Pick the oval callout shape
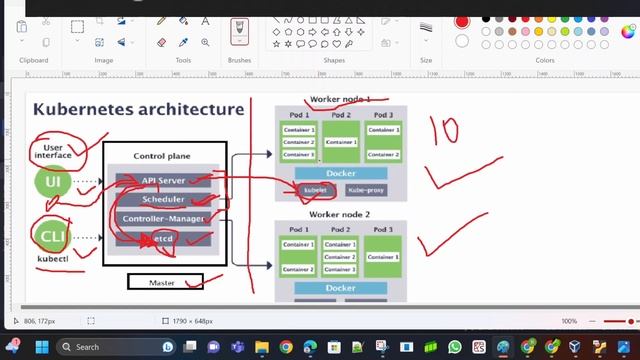 [x=313, y=44]
